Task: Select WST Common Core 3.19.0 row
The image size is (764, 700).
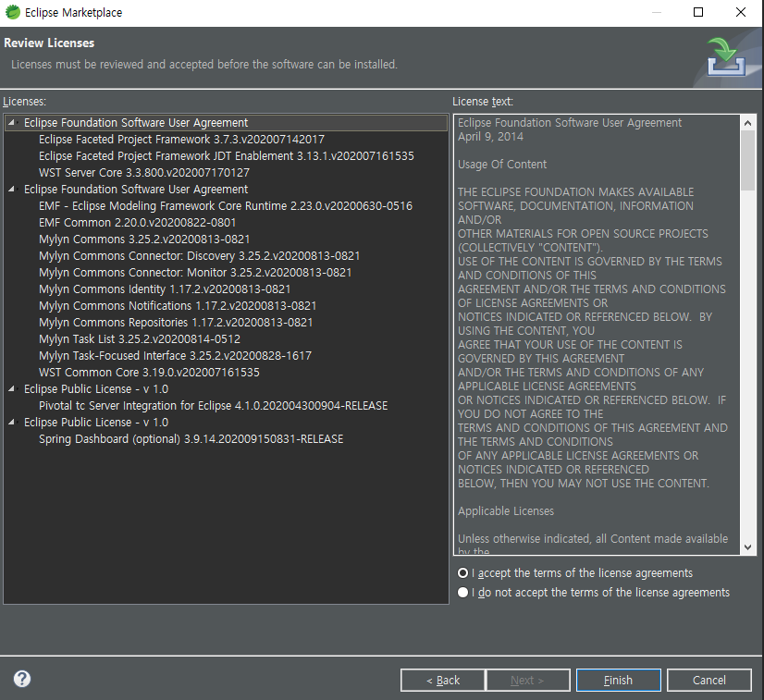Action: (149, 372)
